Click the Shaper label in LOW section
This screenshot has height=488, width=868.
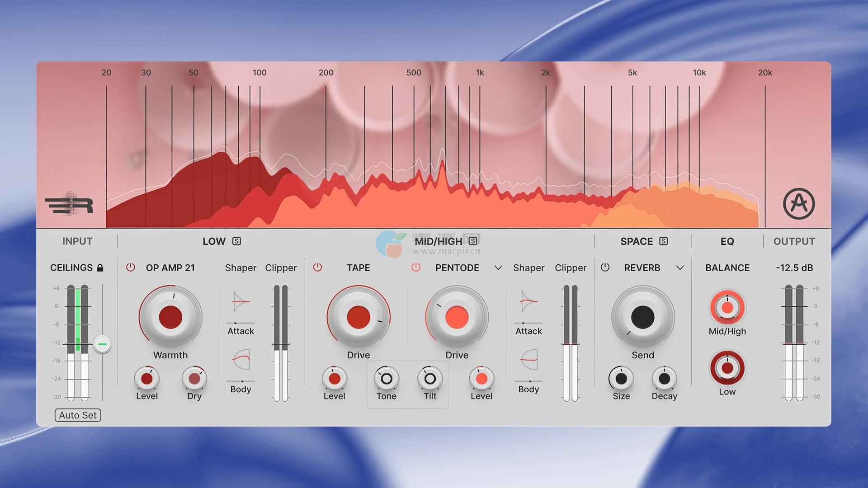point(241,268)
